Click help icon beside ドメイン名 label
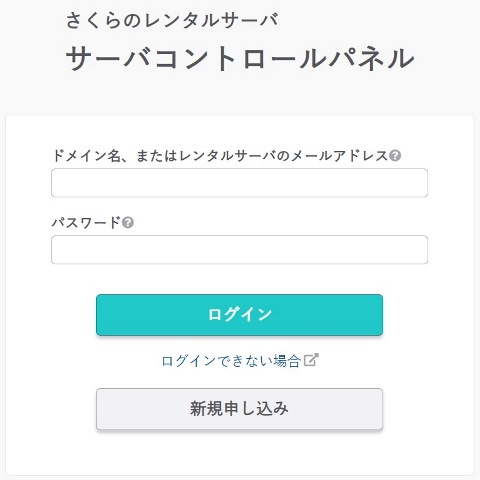The height and width of the screenshot is (480, 480). [395, 156]
